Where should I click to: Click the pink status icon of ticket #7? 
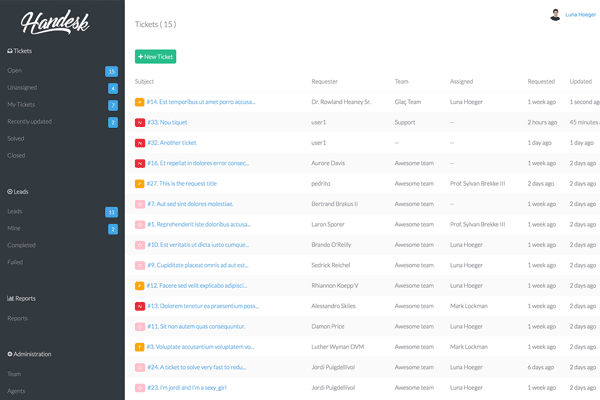click(x=140, y=204)
